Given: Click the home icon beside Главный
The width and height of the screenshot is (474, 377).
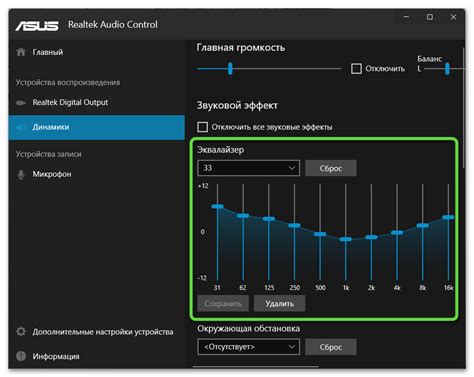Looking at the screenshot, I should (x=21, y=52).
